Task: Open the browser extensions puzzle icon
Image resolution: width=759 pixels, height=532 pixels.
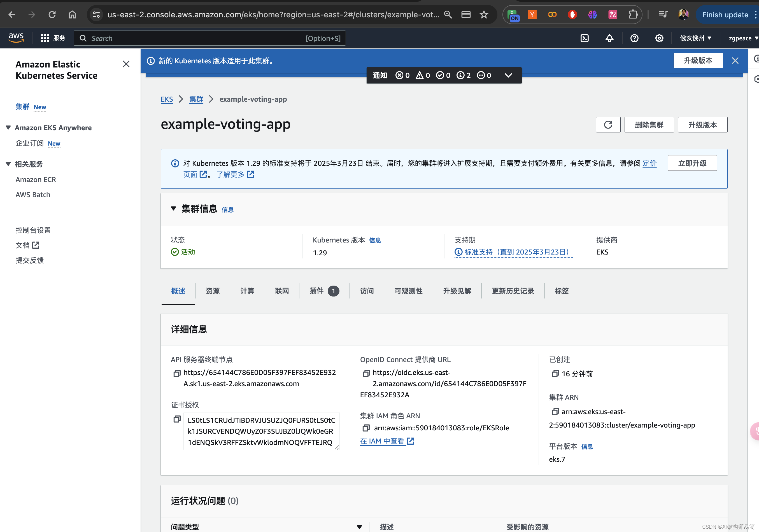Action: [633, 15]
